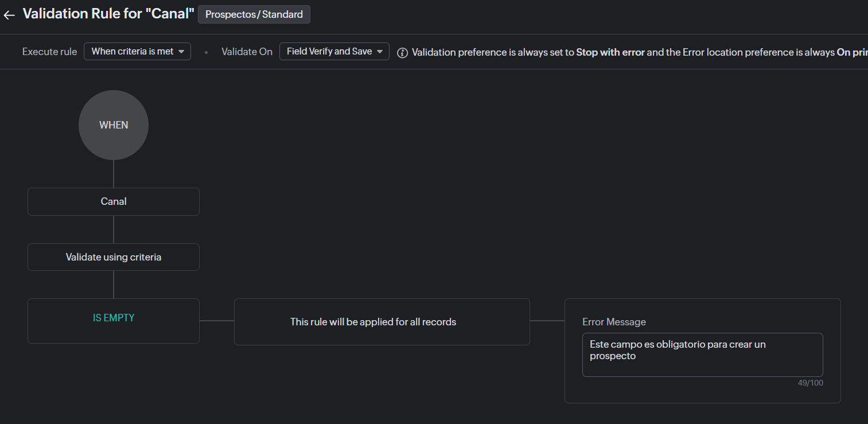This screenshot has width=868, height=424.
Task: Click the Prospectos / Standard layout badge
Action: pyautogui.click(x=254, y=14)
